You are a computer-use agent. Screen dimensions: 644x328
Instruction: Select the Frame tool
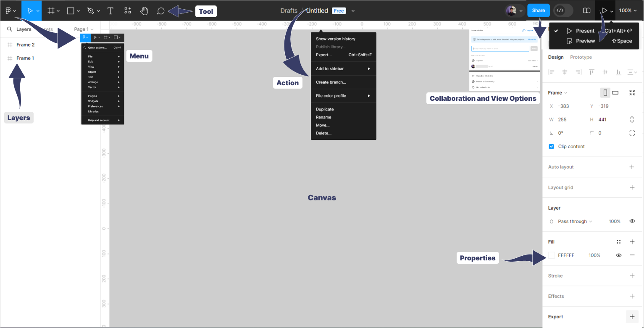pyautogui.click(x=50, y=10)
